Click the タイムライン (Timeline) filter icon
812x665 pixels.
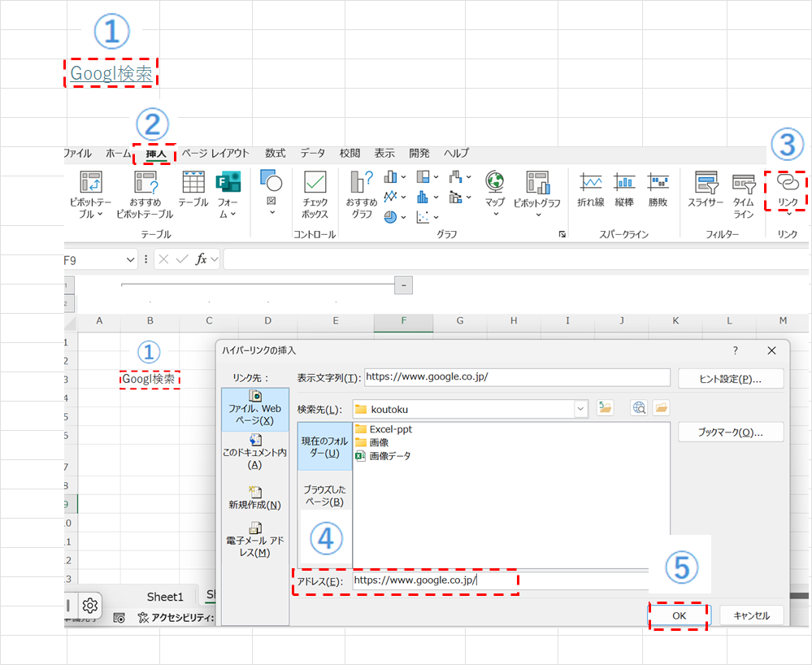click(744, 194)
